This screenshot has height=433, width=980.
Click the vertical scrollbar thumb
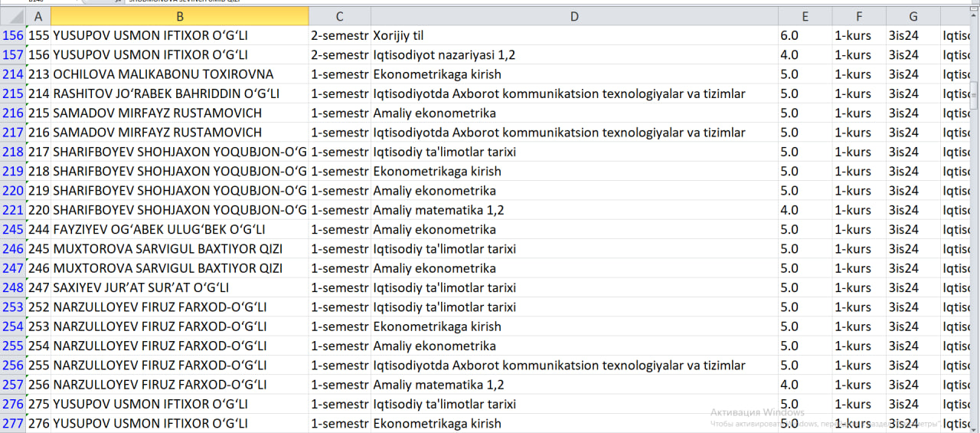[974, 96]
